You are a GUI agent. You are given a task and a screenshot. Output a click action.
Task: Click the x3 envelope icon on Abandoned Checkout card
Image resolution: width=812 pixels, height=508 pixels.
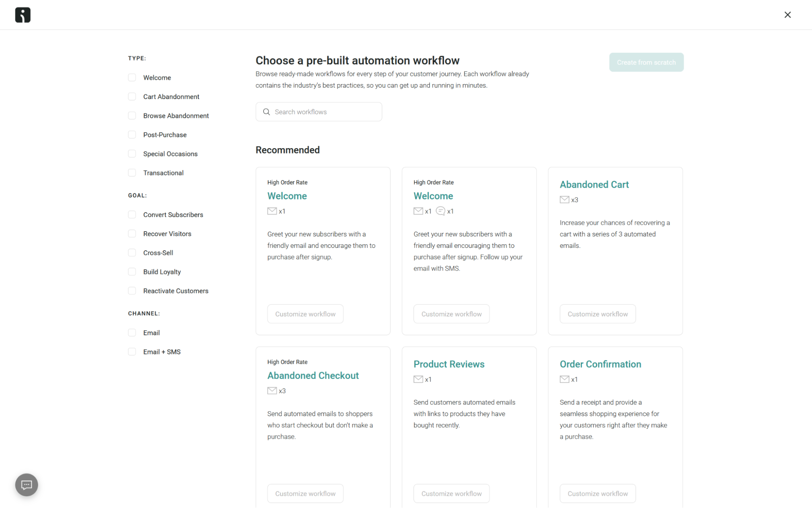pos(272,391)
